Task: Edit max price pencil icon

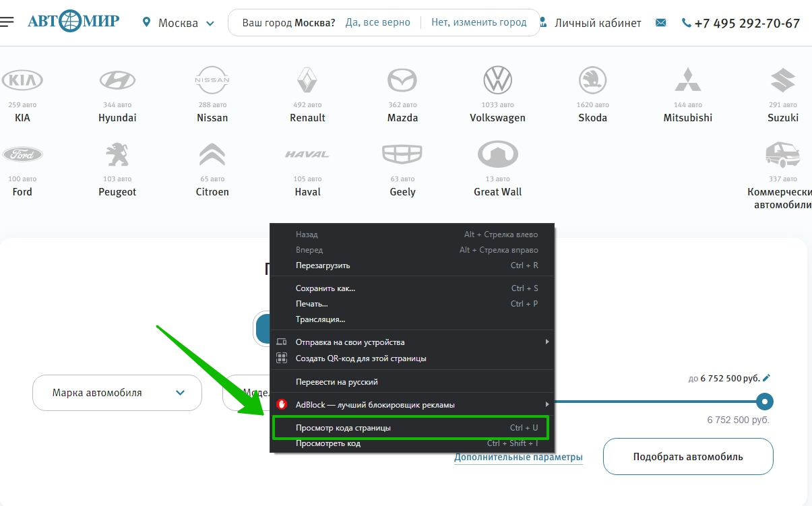Action: 767,378
